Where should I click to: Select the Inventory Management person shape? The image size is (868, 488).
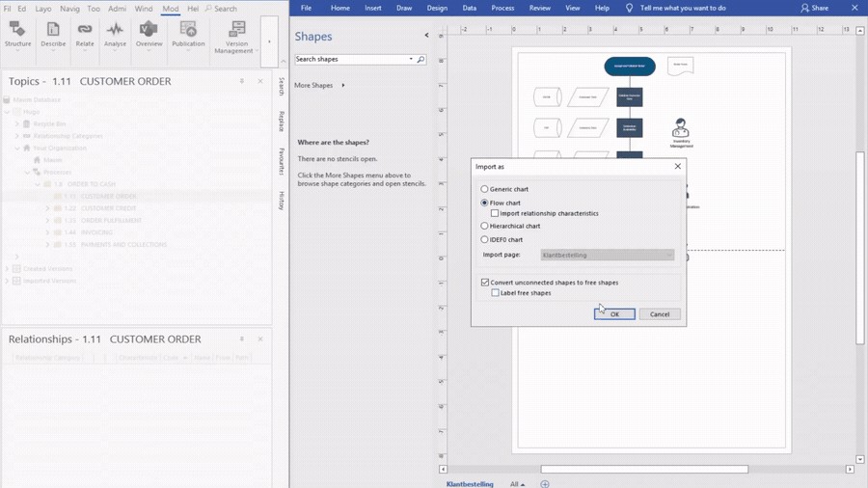(x=680, y=132)
